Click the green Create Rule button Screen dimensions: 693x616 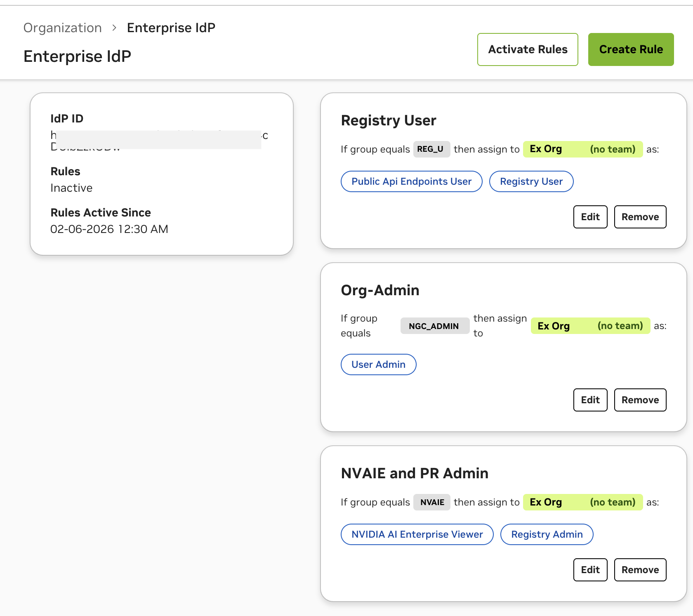631,49
